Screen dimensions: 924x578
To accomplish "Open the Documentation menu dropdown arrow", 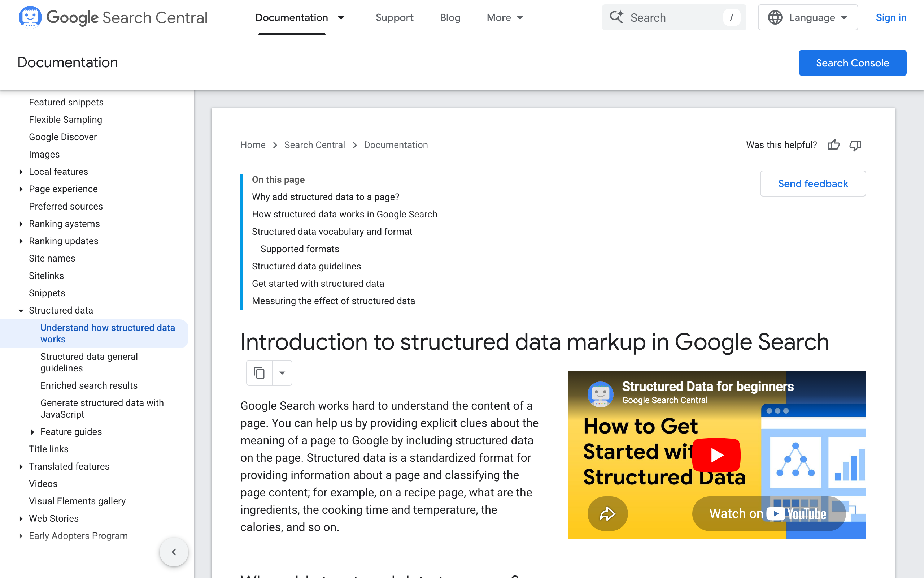I will [x=341, y=18].
